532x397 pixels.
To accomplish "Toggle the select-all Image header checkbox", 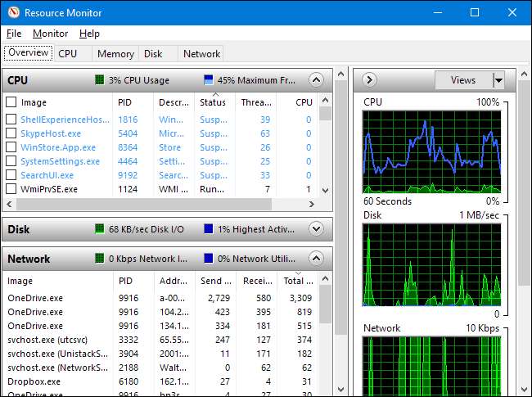I will tap(11, 102).
